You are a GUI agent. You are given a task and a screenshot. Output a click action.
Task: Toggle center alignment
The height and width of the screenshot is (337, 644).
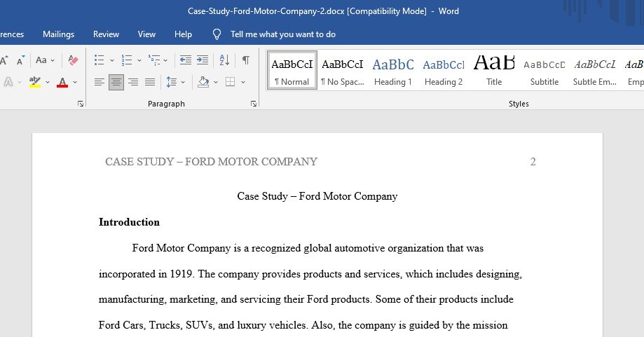pos(116,82)
